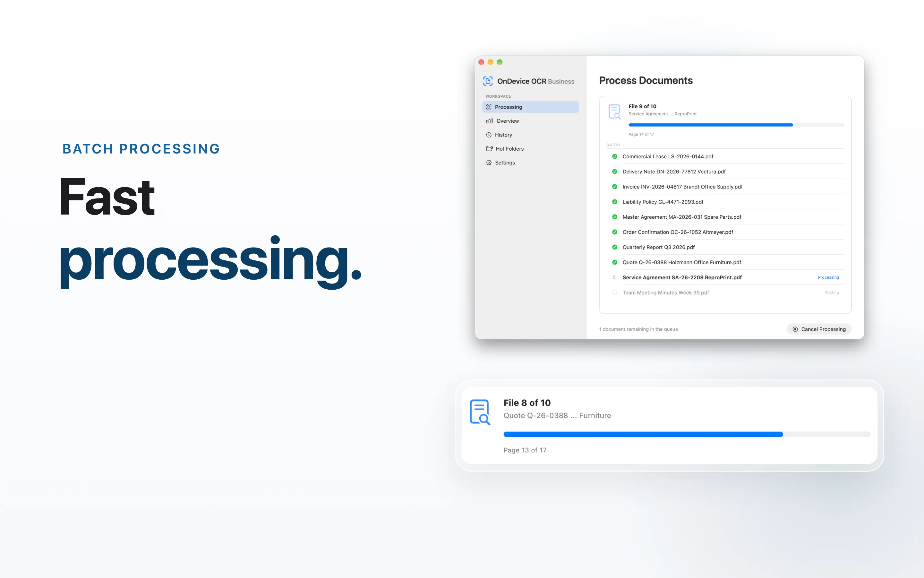924x578 pixels.
Task: Click the green check beside Quote Q-26-0388
Action: click(x=615, y=262)
